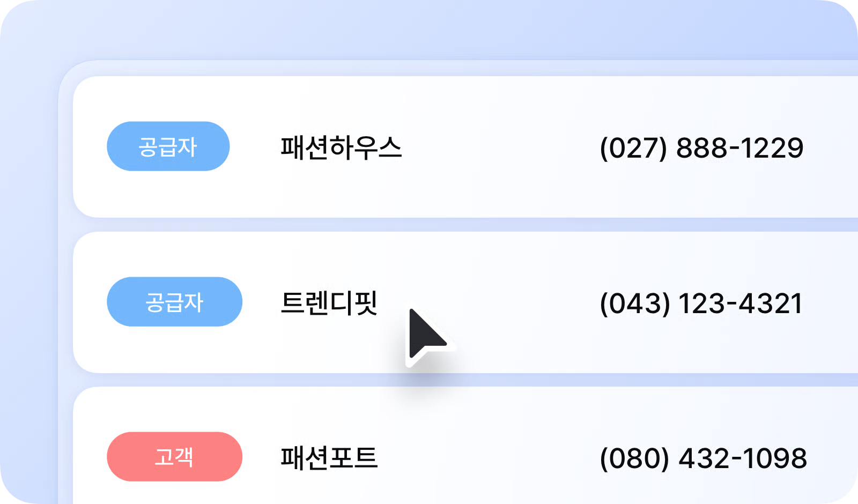Open the 패션포트 contact name

pyautogui.click(x=329, y=458)
